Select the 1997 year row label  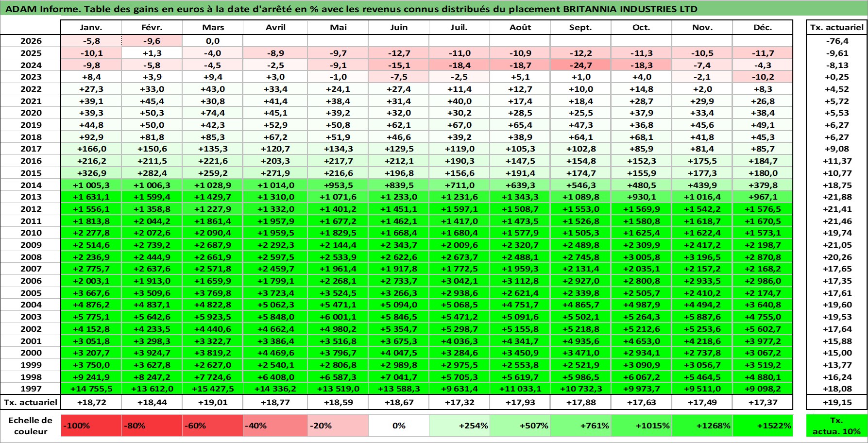pos(31,389)
